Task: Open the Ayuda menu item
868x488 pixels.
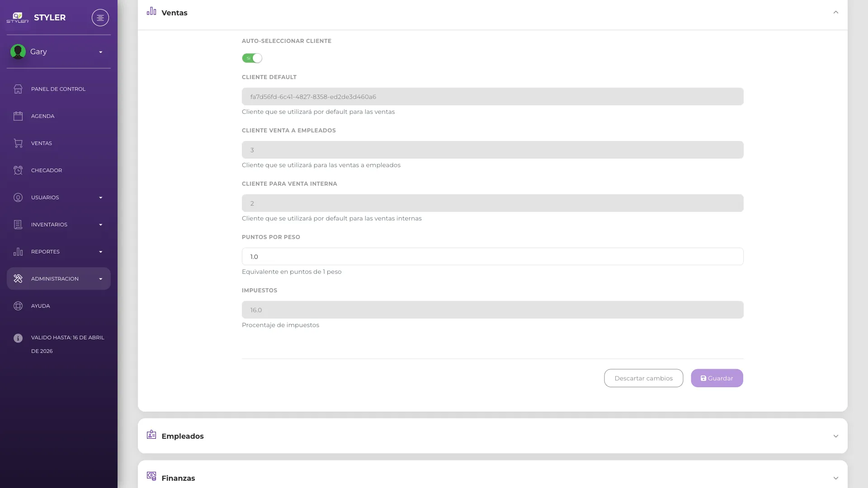Action: [x=59, y=306]
